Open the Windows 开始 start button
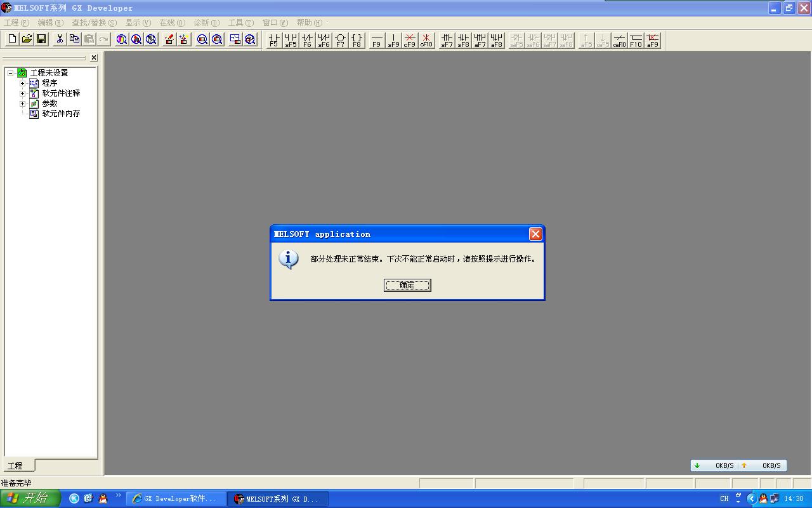 point(30,498)
